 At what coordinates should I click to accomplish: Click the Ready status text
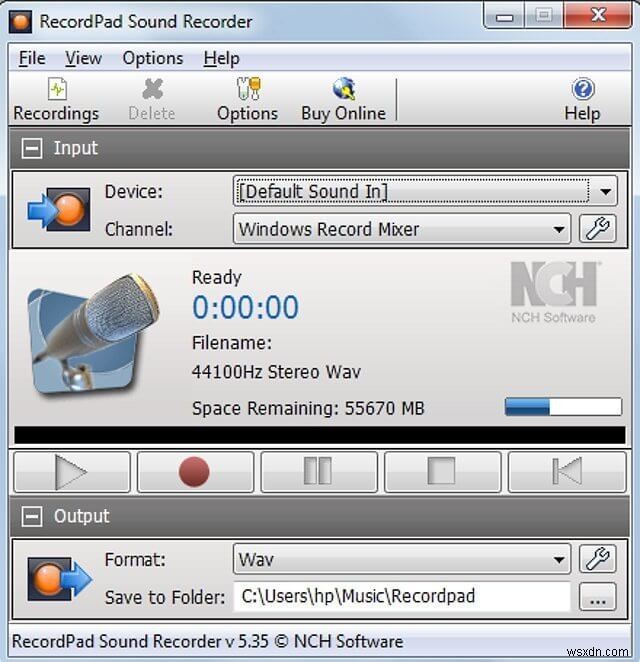[x=217, y=278]
